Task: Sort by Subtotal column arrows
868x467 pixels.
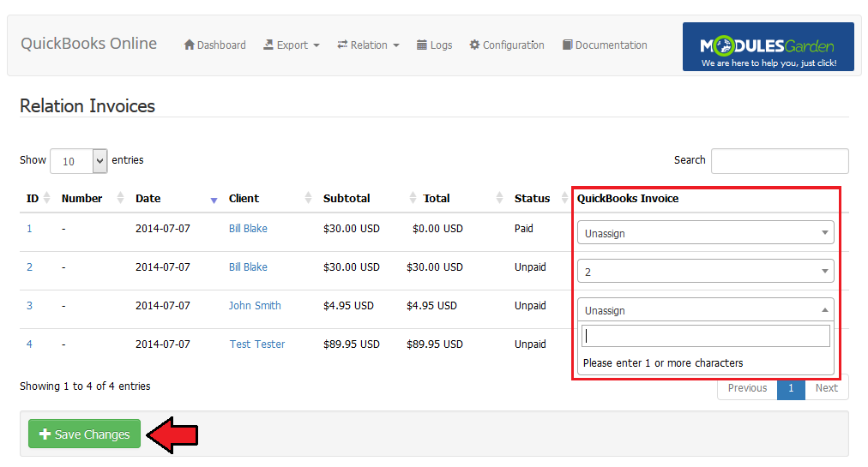Action: 413,198
